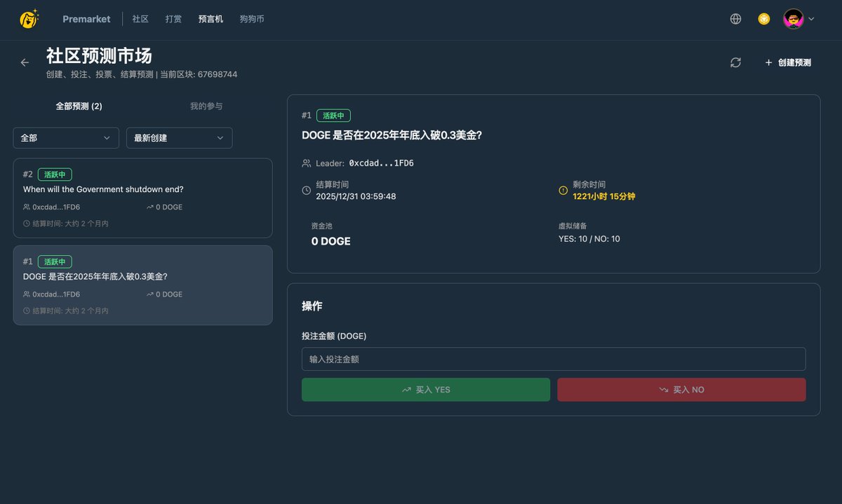
Task: Click 活跃中 badge on card #2
Action: pos(55,175)
